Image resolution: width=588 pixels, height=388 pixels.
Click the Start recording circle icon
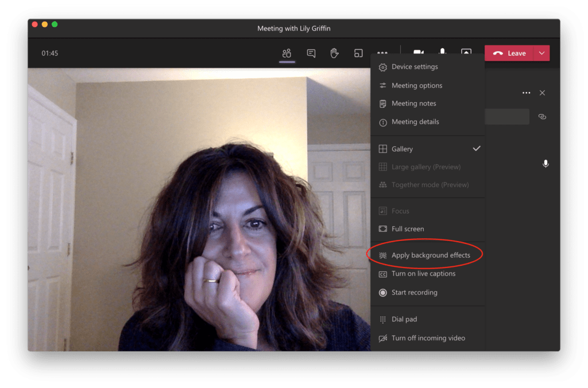click(x=382, y=293)
